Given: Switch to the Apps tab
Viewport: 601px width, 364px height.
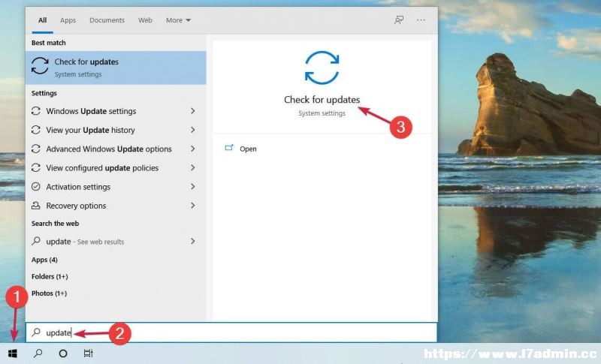Looking at the screenshot, I should click(68, 20).
